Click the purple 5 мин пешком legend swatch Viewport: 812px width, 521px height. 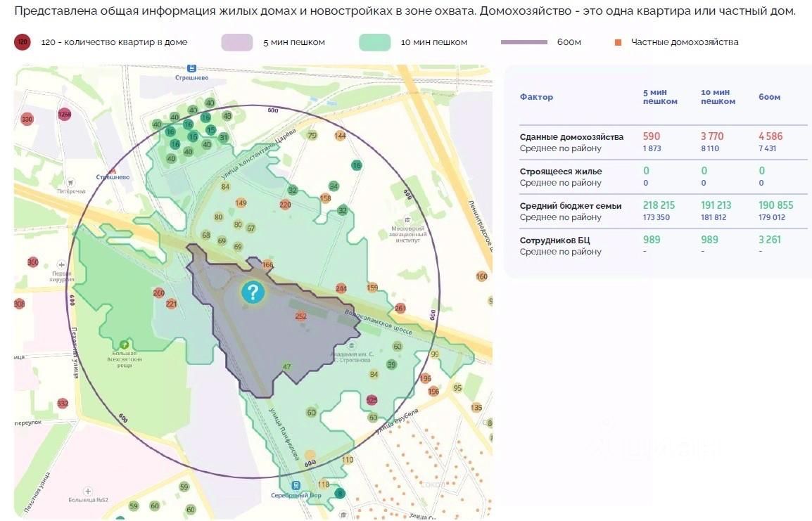(237, 42)
